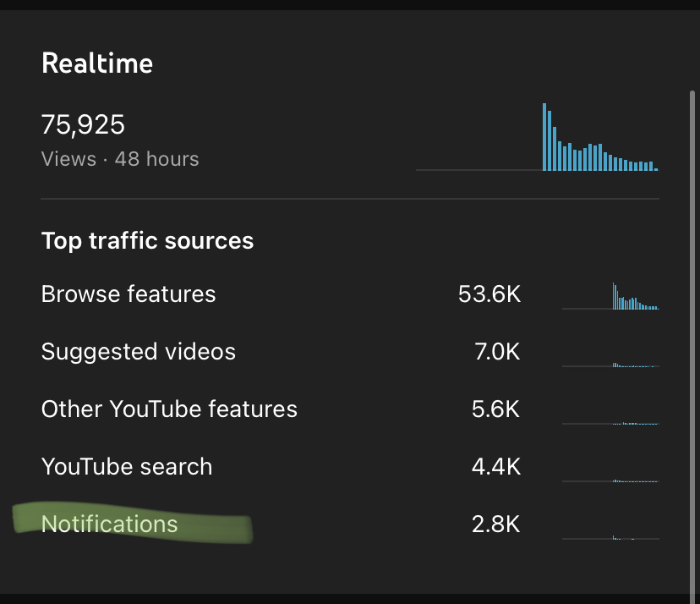The height and width of the screenshot is (604, 700).
Task: Click the Realtime card heading
Action: click(x=97, y=63)
